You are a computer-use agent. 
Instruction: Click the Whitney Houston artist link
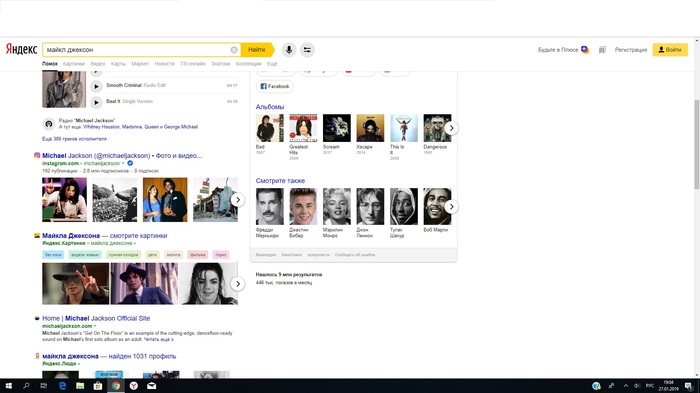(101, 127)
